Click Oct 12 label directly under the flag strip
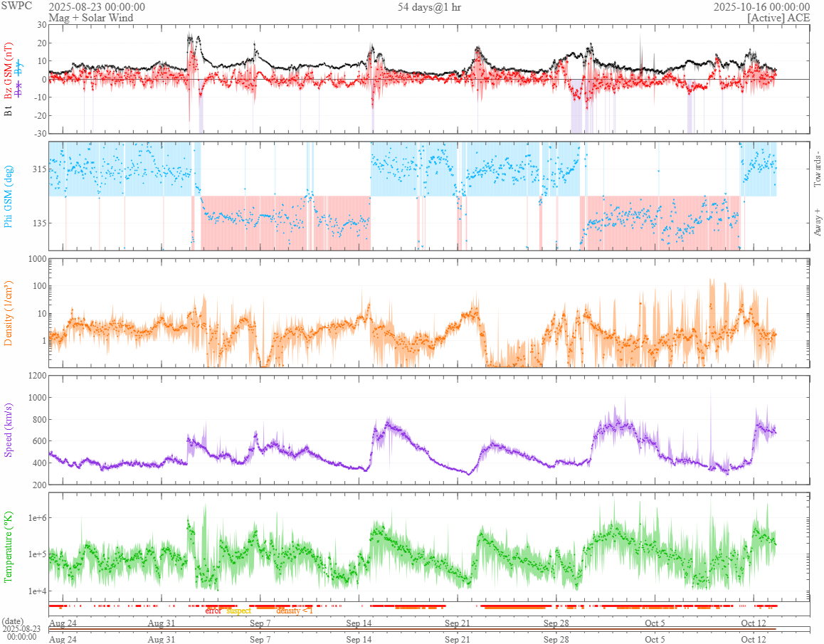Image resolution: width=824 pixels, height=644 pixels. (x=754, y=623)
